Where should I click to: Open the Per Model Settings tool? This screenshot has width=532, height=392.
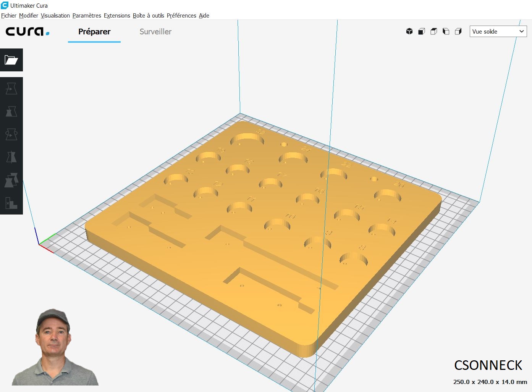click(x=11, y=180)
